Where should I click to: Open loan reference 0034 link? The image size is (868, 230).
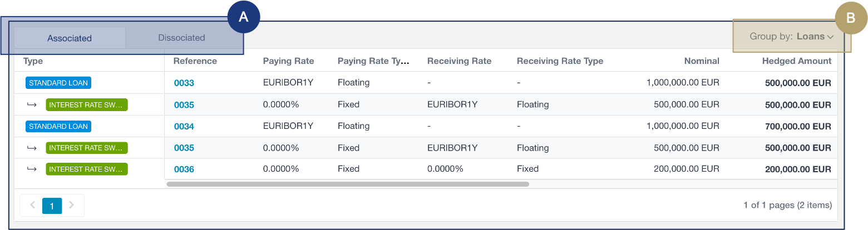(x=184, y=127)
